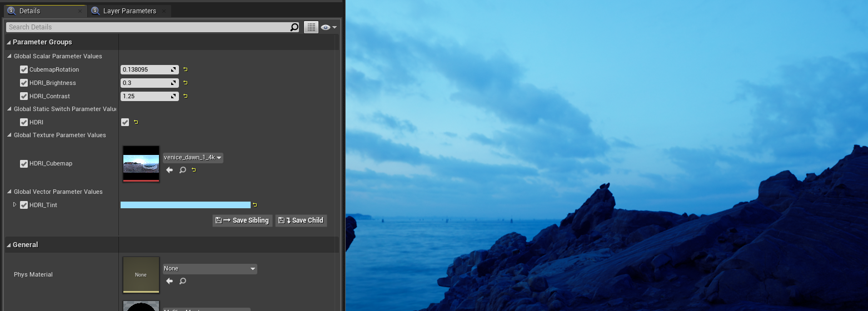Click the venice_dawn HDRI cubemap thumbnail
Image resolution: width=868 pixels, height=311 pixels.
(x=141, y=164)
